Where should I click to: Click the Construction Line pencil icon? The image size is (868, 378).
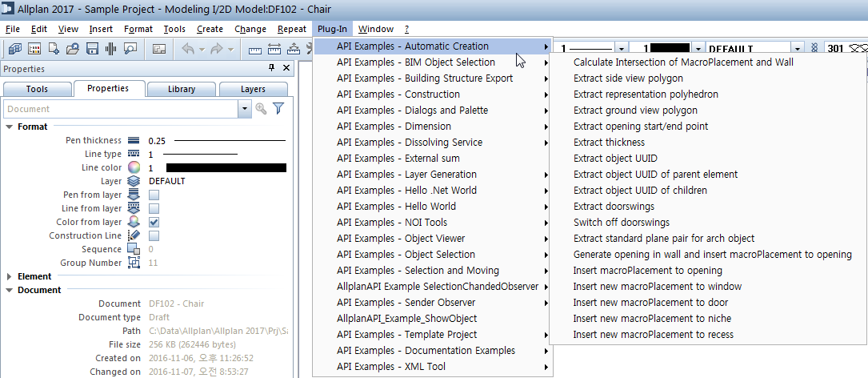click(x=134, y=235)
